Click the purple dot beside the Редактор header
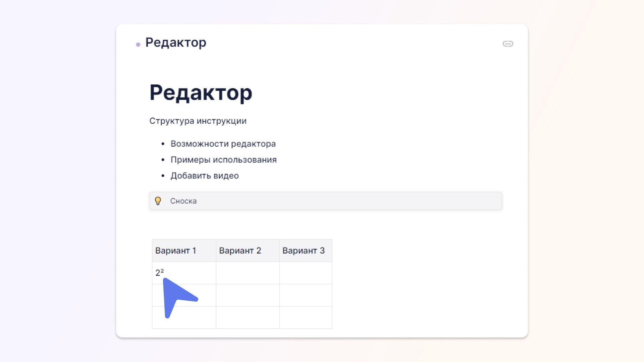This screenshot has width=644, height=362. pos(138,44)
